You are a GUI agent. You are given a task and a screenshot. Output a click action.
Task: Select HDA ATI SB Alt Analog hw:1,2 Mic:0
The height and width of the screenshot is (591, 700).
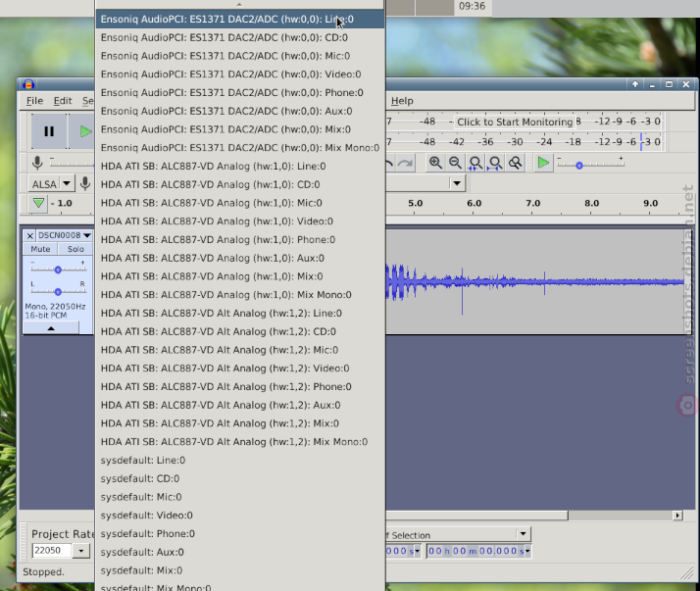(x=240, y=350)
